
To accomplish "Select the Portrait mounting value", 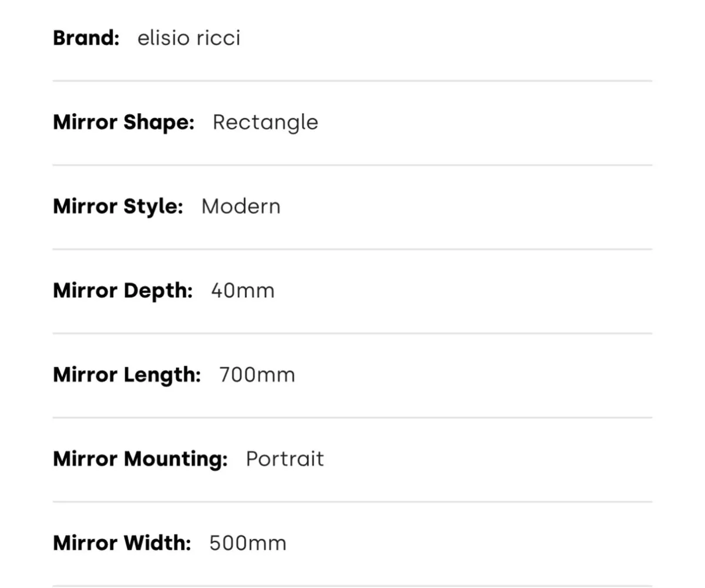I will coord(284,458).
